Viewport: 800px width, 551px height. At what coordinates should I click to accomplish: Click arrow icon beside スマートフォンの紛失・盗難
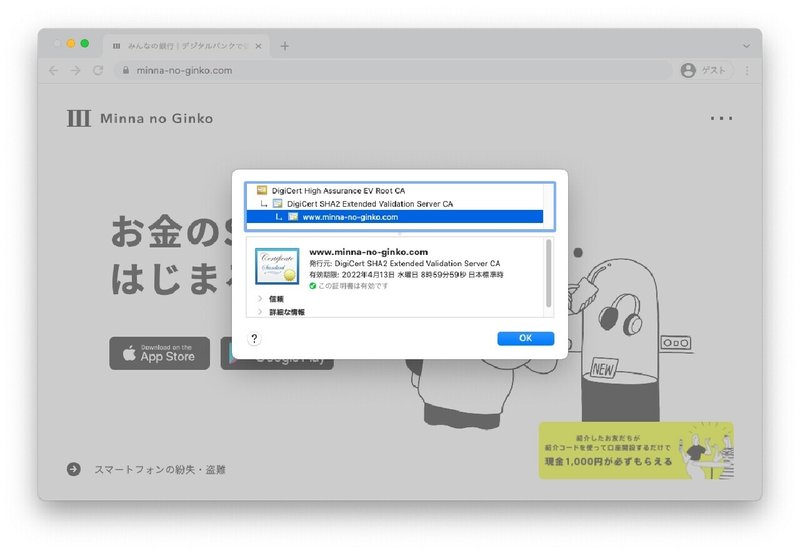coord(73,469)
